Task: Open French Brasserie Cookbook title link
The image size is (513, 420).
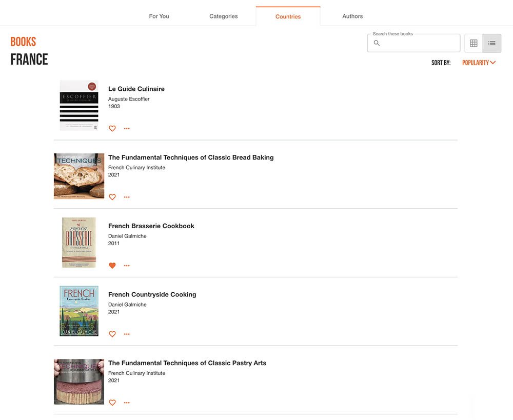Action: [151, 226]
